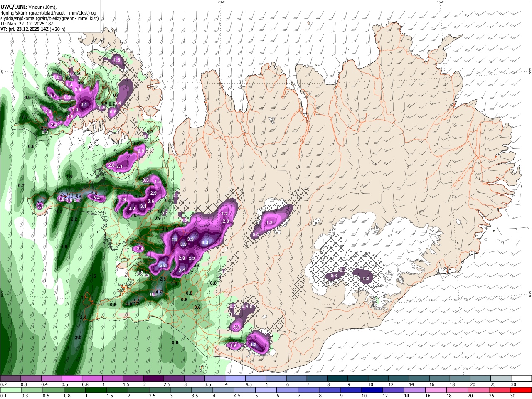Click the 0.1 label on the lower legend
Image resolution: width=532 pixels, height=399 pixels.
[x=3, y=396]
